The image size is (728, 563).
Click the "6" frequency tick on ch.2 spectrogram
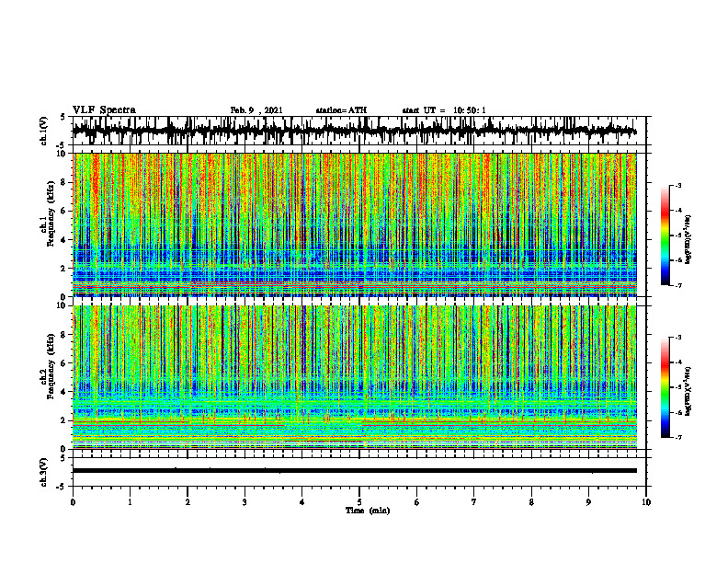click(x=65, y=362)
